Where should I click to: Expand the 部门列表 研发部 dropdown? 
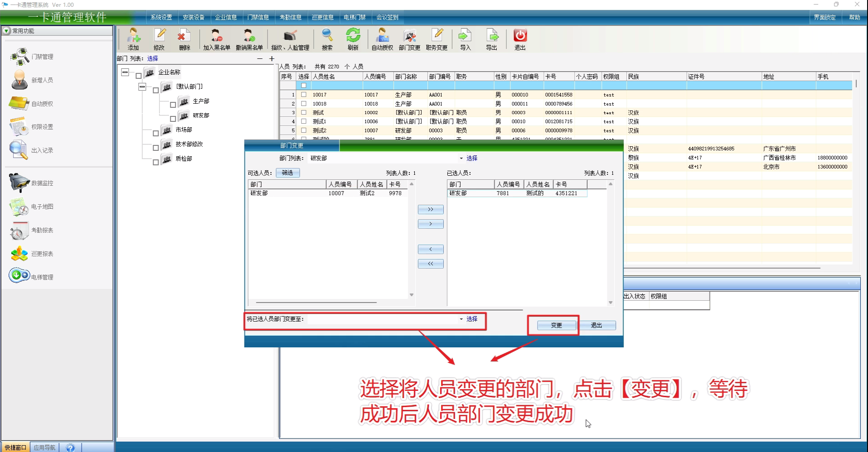tap(461, 159)
